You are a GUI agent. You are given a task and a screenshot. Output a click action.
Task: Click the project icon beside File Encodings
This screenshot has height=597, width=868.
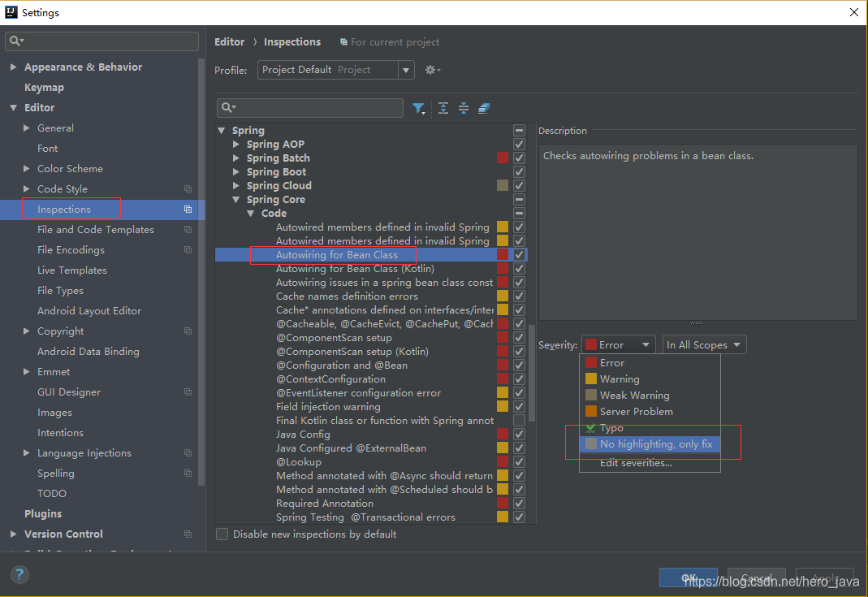click(x=188, y=250)
